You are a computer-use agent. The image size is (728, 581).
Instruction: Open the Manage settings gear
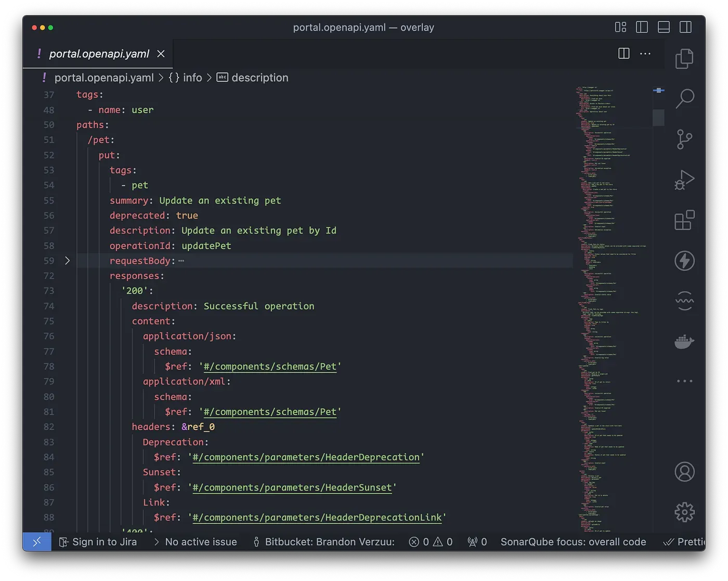tap(684, 511)
